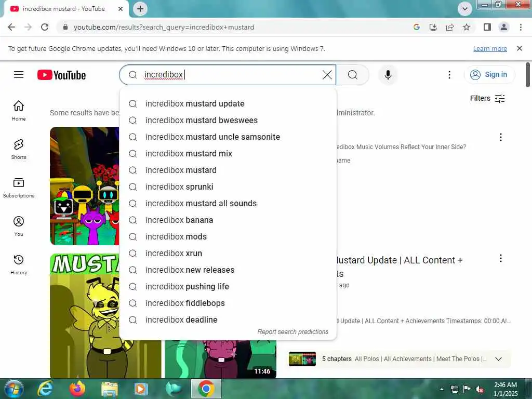Select suggestion 'incredibox sprunki'

228,187
